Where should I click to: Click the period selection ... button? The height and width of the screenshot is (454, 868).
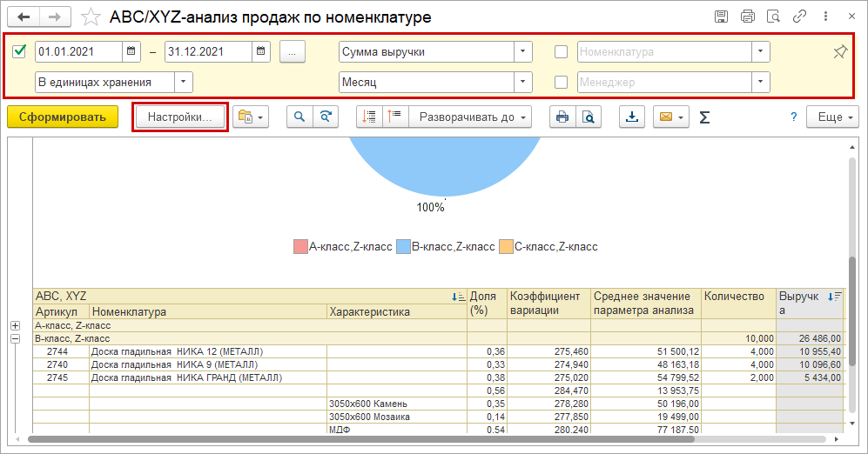[293, 51]
